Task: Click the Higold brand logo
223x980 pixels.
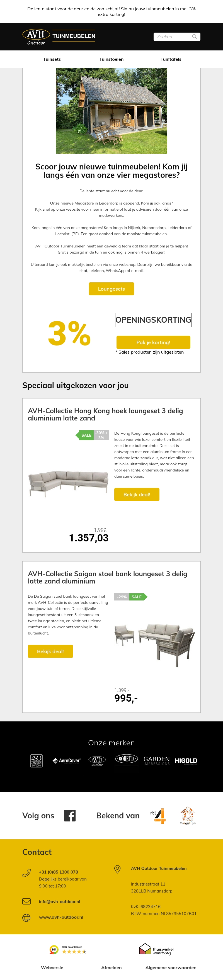Action: click(186, 761)
